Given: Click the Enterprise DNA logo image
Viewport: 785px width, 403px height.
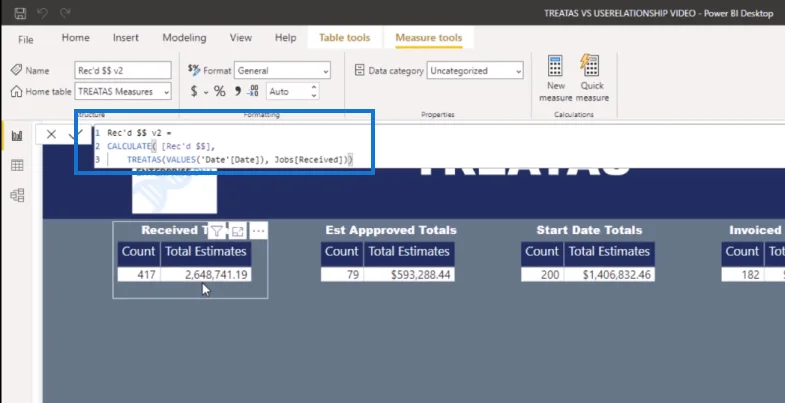Looking at the screenshot, I should (x=174, y=193).
